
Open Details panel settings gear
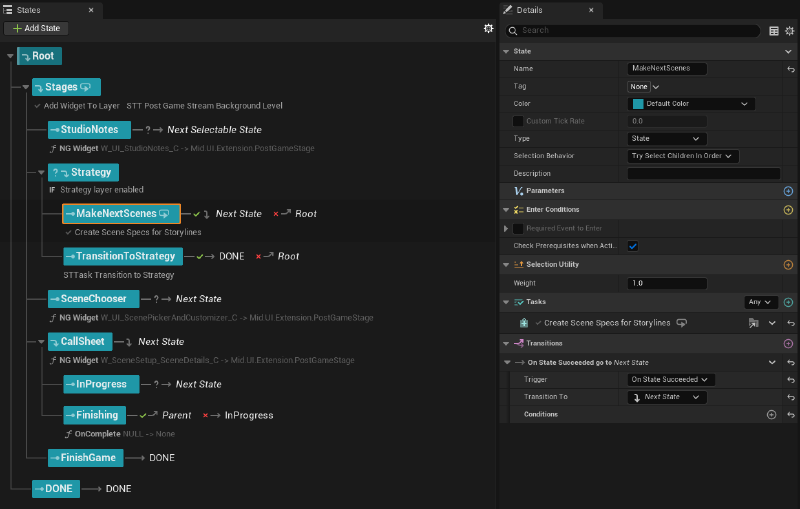point(790,31)
